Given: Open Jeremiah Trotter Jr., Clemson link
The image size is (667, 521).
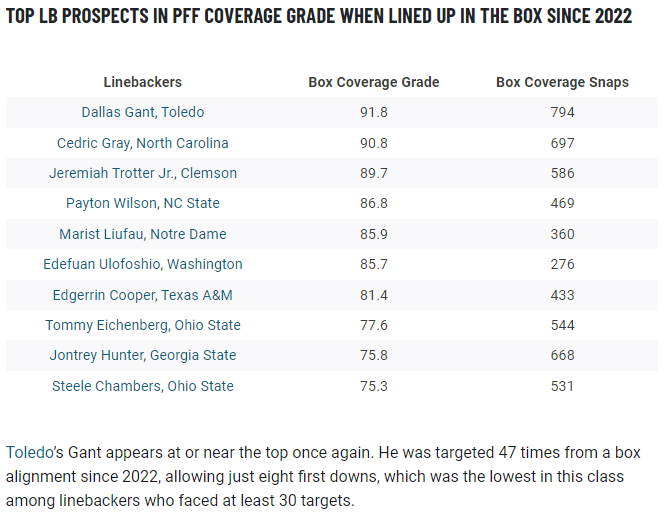Looking at the screenshot, I should [x=143, y=173].
